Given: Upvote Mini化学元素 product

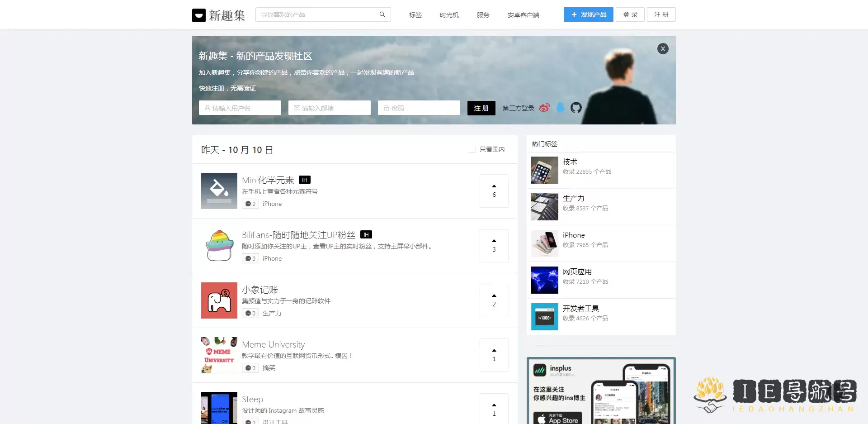Looking at the screenshot, I should [494, 191].
